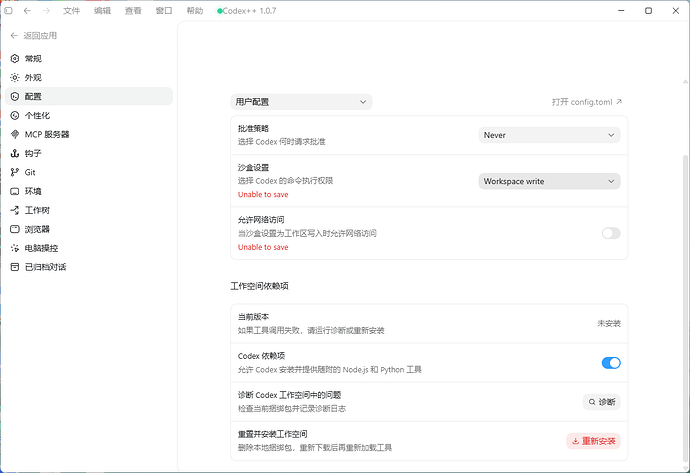Click the Codex++ 1.0.7 title text

click(x=250, y=11)
